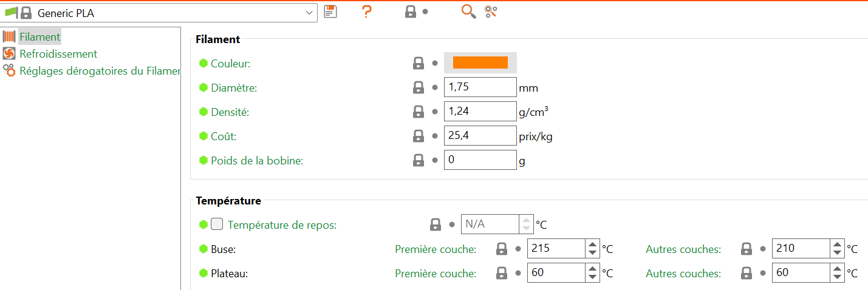Toggle the lock icon next to Diamètre
Image resolution: width=868 pixels, height=290 pixels.
(x=419, y=87)
